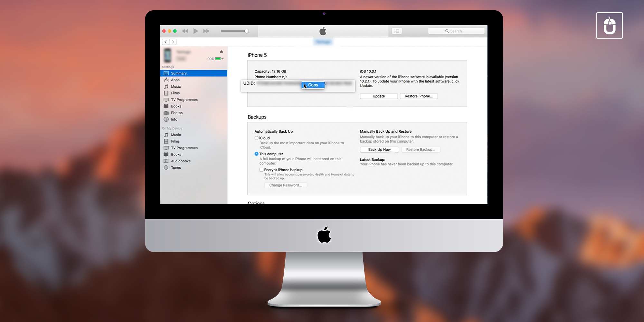Image resolution: width=644 pixels, height=322 pixels.
Task: Open Apps in the Settings sidebar
Action: 175,80
